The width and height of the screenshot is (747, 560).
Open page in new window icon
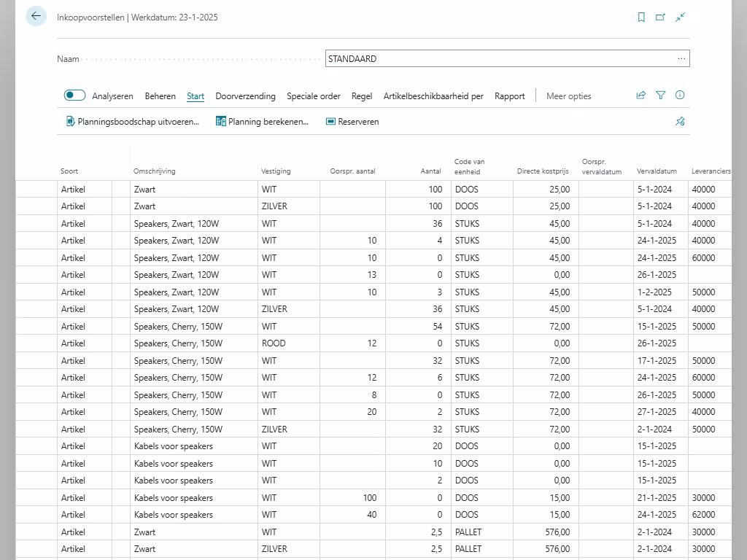pyautogui.click(x=660, y=17)
